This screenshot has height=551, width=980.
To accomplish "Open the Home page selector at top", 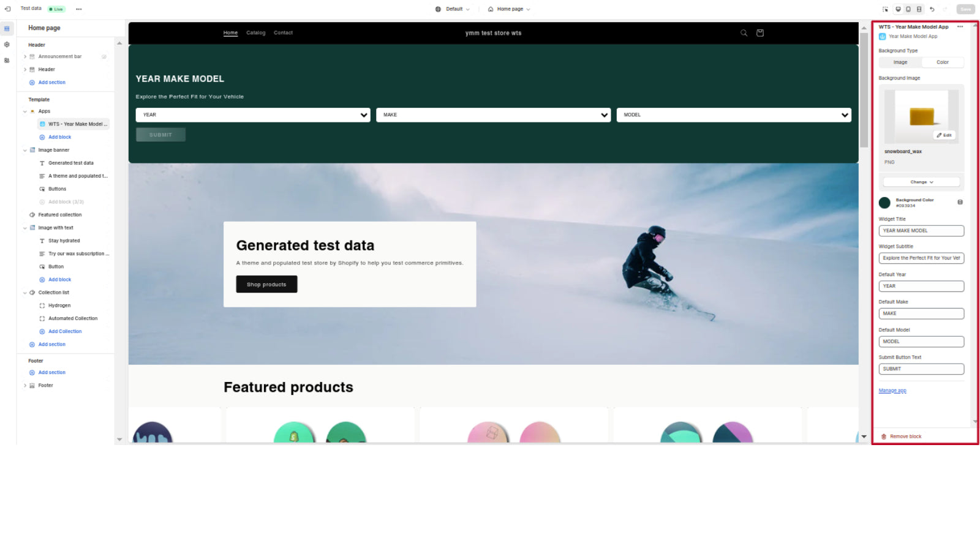I will pos(507,9).
